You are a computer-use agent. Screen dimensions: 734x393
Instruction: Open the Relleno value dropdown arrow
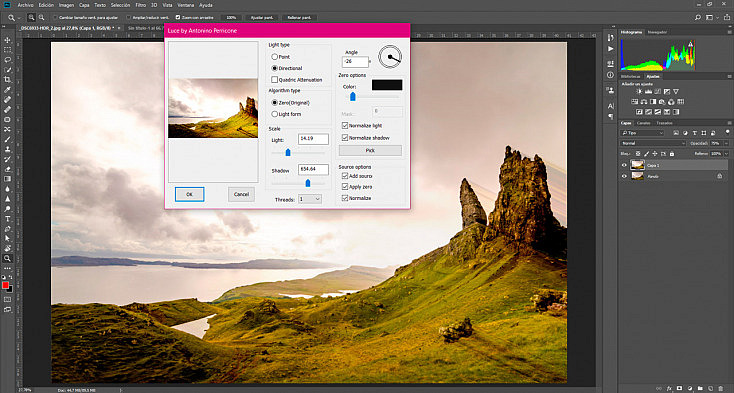click(726, 153)
